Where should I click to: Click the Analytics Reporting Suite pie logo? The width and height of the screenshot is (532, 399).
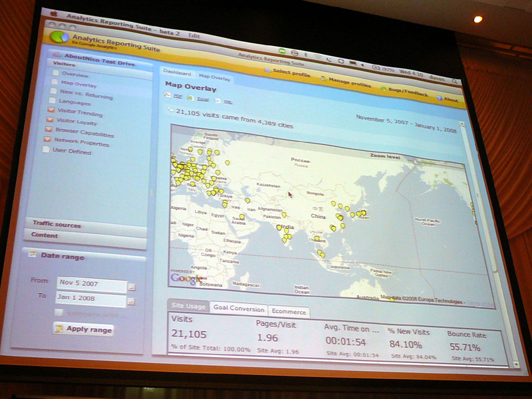point(60,37)
